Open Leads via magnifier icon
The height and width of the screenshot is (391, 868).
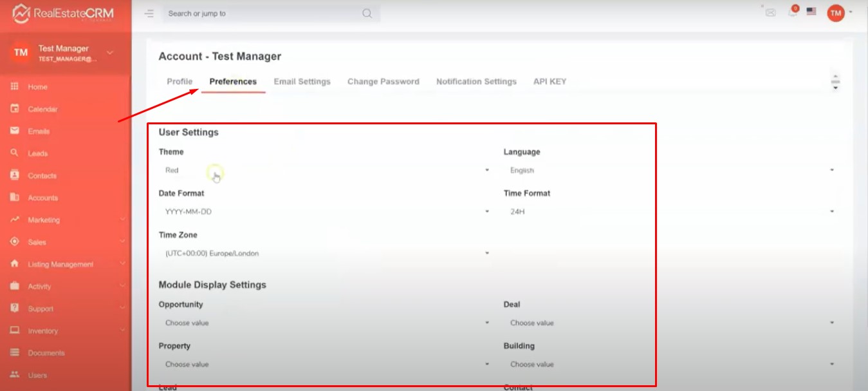[15, 153]
